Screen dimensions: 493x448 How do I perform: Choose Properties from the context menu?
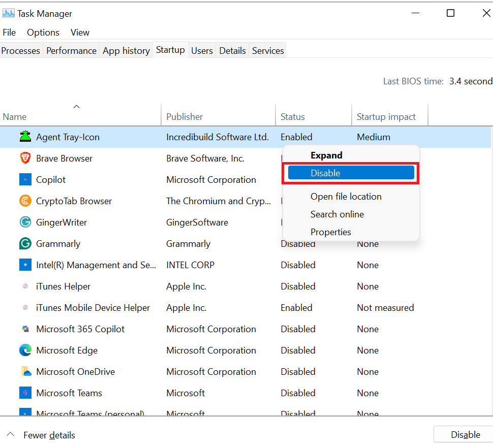[x=330, y=232]
